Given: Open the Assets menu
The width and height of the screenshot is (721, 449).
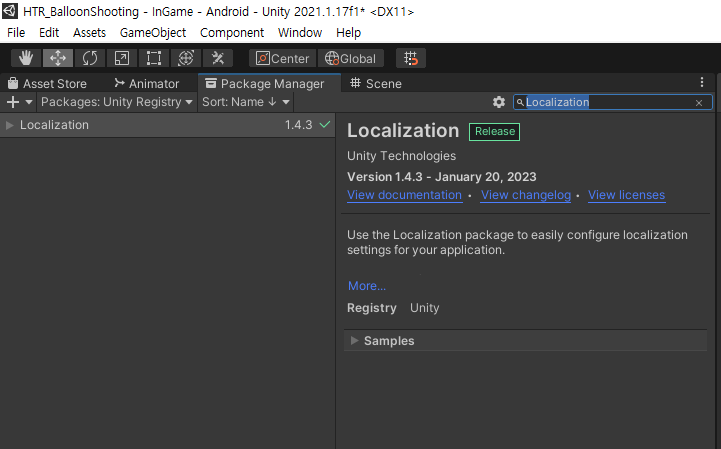Looking at the screenshot, I should click(89, 33).
